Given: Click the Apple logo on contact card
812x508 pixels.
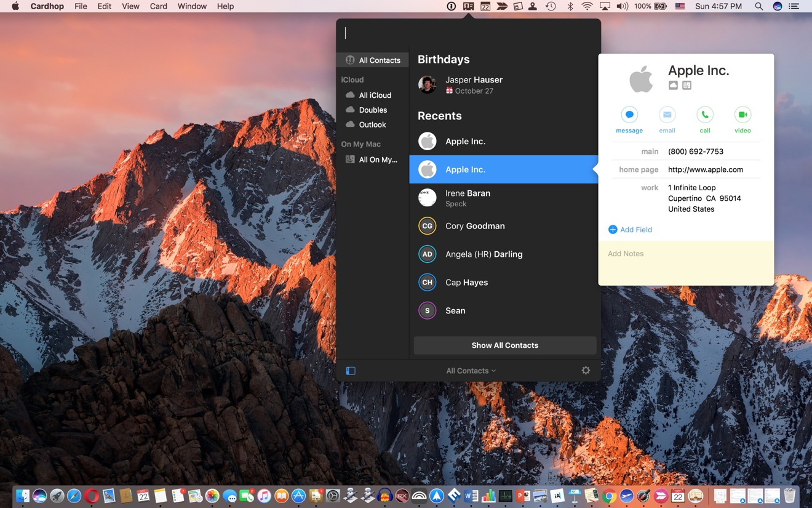Looking at the screenshot, I should point(641,80).
